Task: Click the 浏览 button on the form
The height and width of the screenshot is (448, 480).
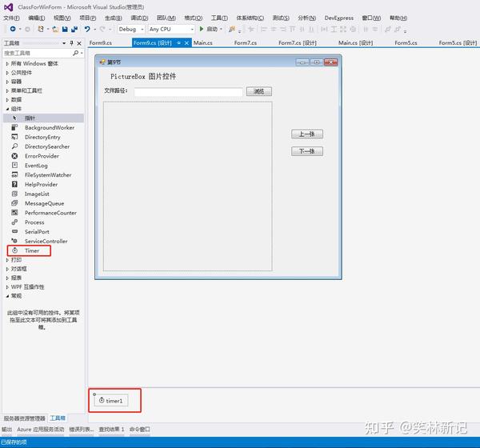Action: pyautogui.click(x=258, y=91)
